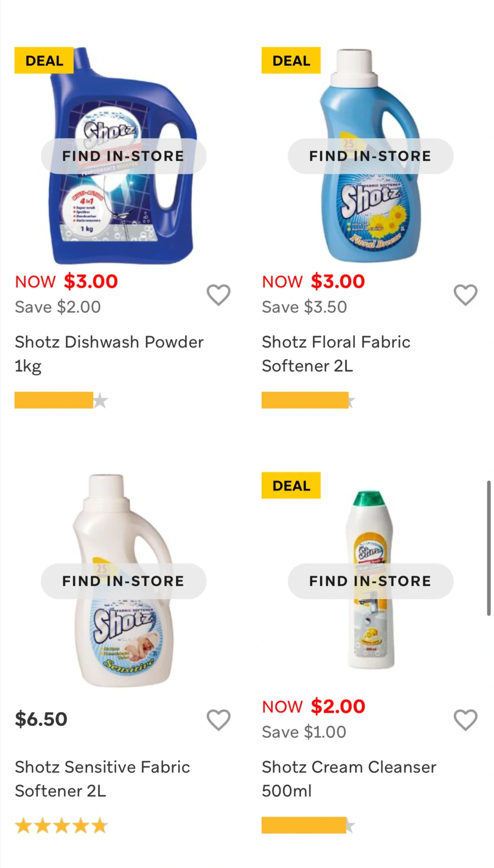Viewport: 494px width, 868px height.
Task: Click DEAL badge on Floral Fabric Softener
Action: (291, 60)
